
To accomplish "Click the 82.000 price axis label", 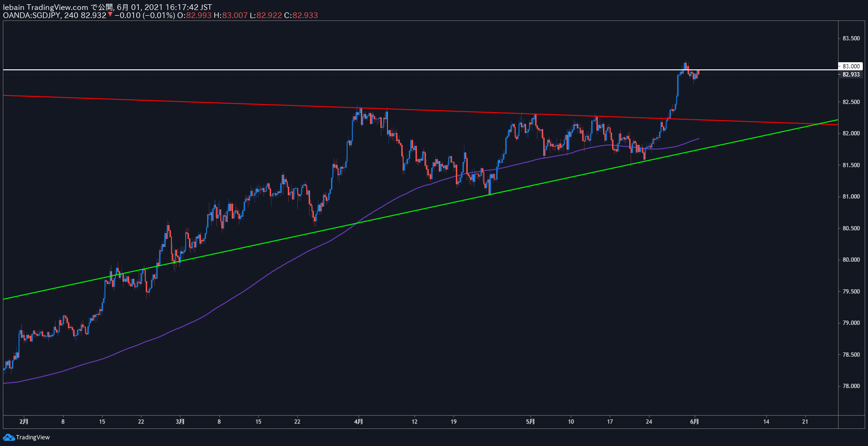I will pos(851,133).
